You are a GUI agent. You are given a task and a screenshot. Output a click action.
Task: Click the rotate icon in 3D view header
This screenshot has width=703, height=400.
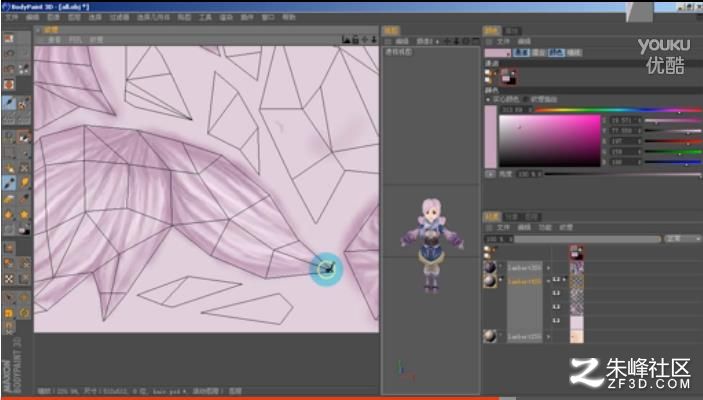tap(466, 41)
